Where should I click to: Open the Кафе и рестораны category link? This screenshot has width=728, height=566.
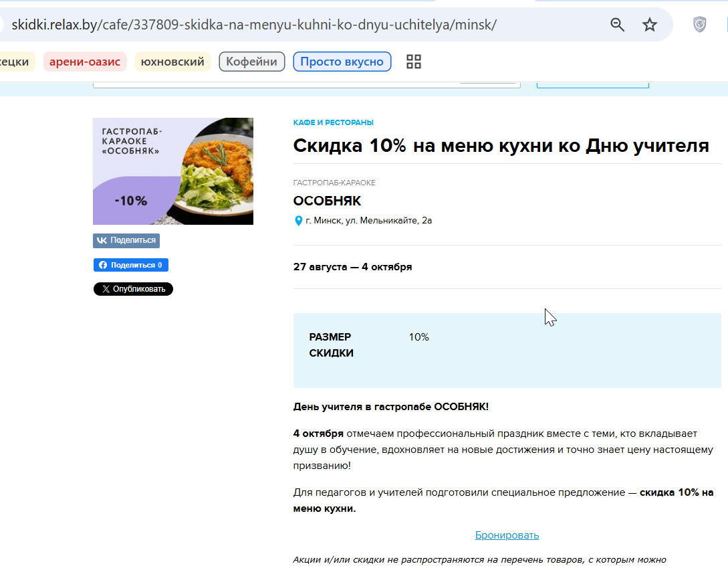point(334,122)
